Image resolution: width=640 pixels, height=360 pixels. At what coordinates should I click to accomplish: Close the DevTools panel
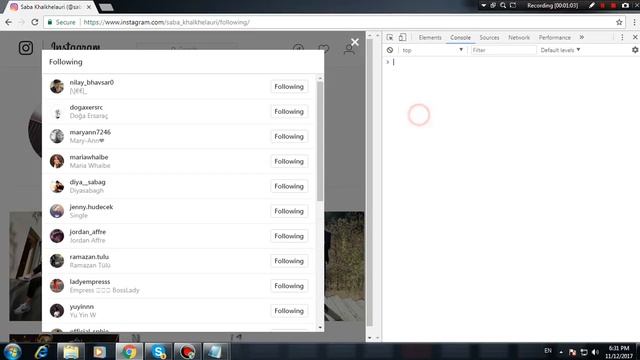point(635,38)
